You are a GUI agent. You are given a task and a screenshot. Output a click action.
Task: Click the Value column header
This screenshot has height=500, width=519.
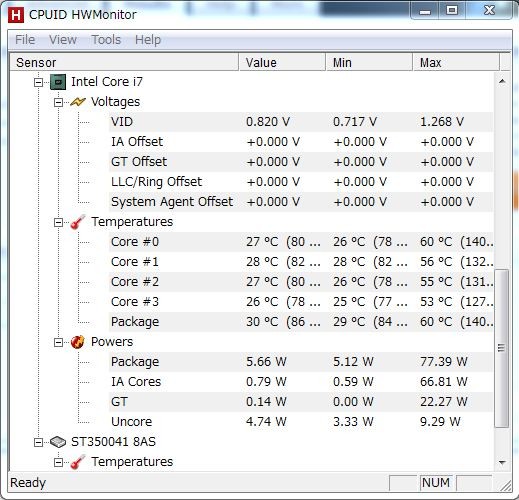click(x=282, y=62)
